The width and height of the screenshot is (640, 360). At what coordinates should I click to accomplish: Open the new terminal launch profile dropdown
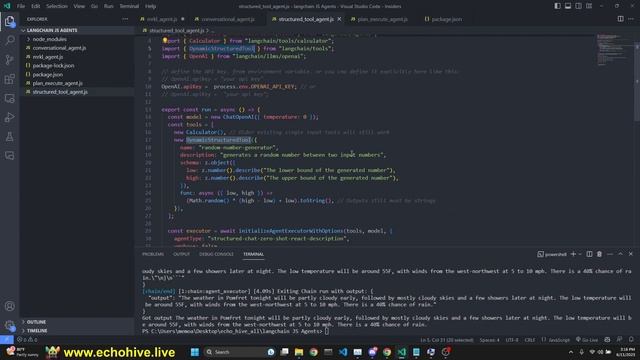click(580, 254)
